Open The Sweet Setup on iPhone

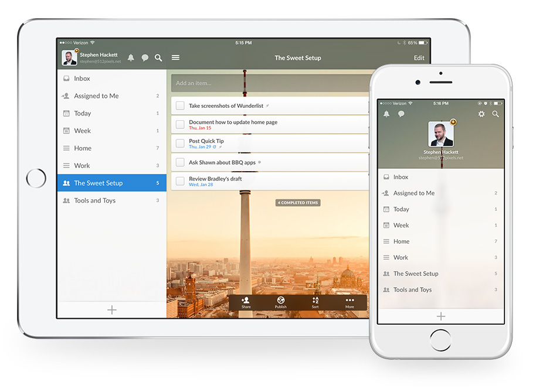pos(440,273)
